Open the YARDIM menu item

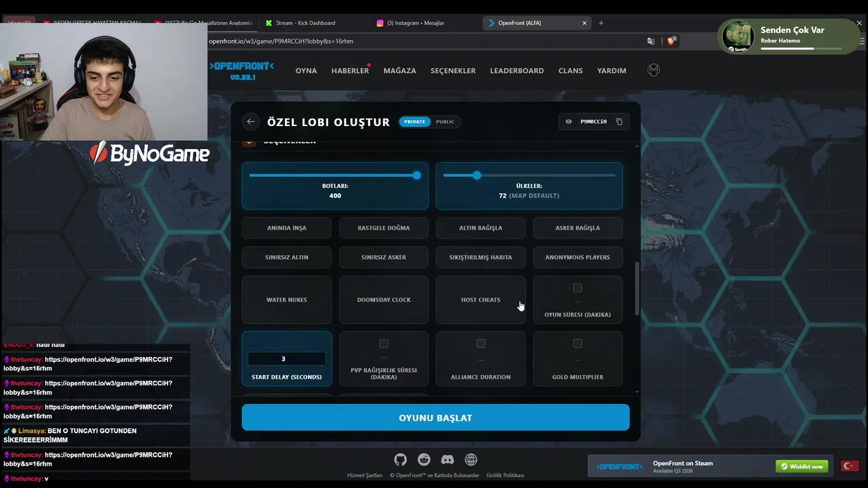(612, 70)
